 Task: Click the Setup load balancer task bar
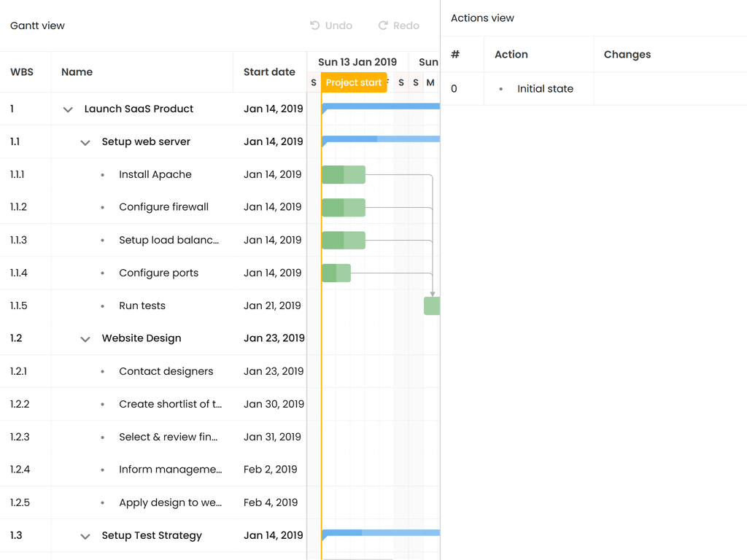[344, 240]
